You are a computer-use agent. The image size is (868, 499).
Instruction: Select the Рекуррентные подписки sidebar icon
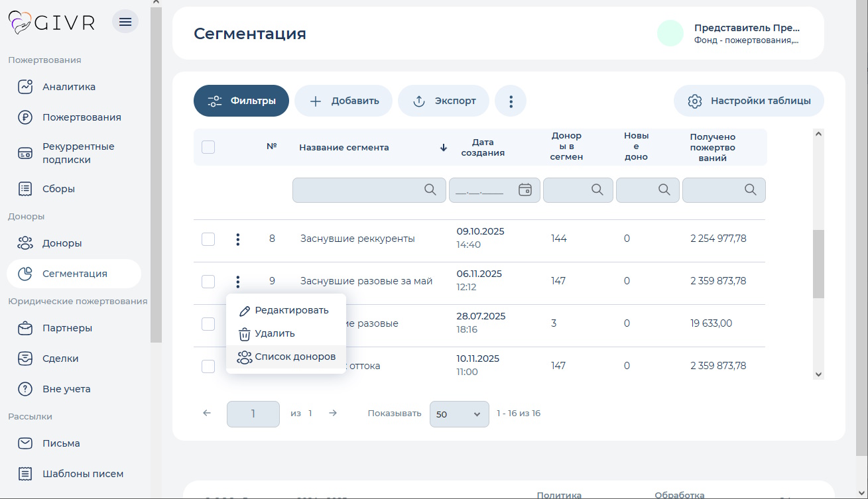[x=25, y=152]
